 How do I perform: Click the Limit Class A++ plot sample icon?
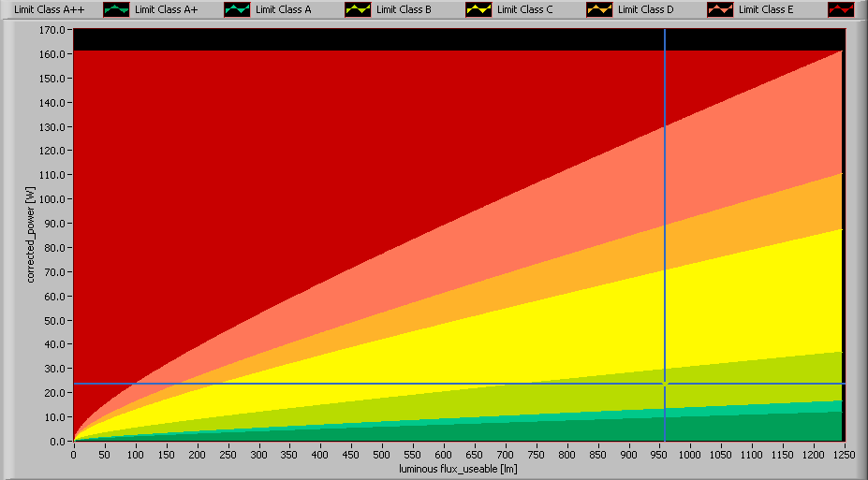click(116, 9)
